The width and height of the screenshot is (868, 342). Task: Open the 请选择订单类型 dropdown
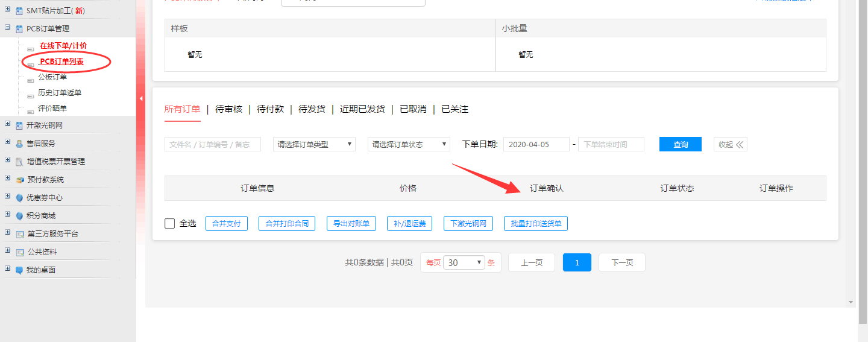314,144
